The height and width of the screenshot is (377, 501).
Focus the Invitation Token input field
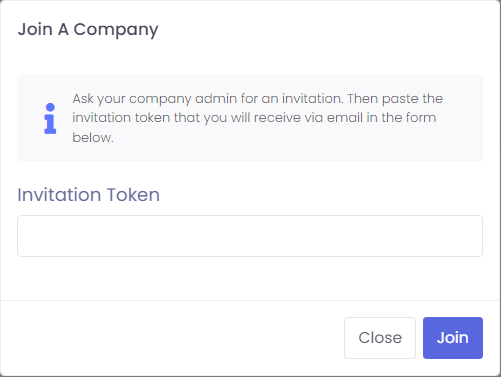tap(250, 236)
